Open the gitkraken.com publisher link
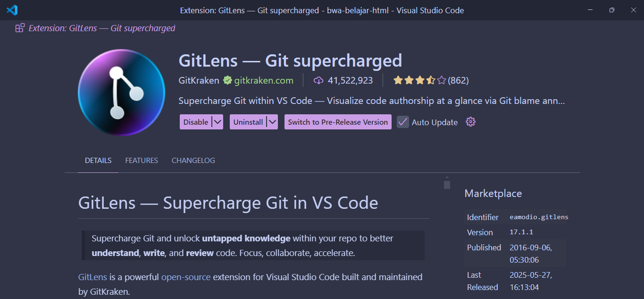 [x=264, y=81]
